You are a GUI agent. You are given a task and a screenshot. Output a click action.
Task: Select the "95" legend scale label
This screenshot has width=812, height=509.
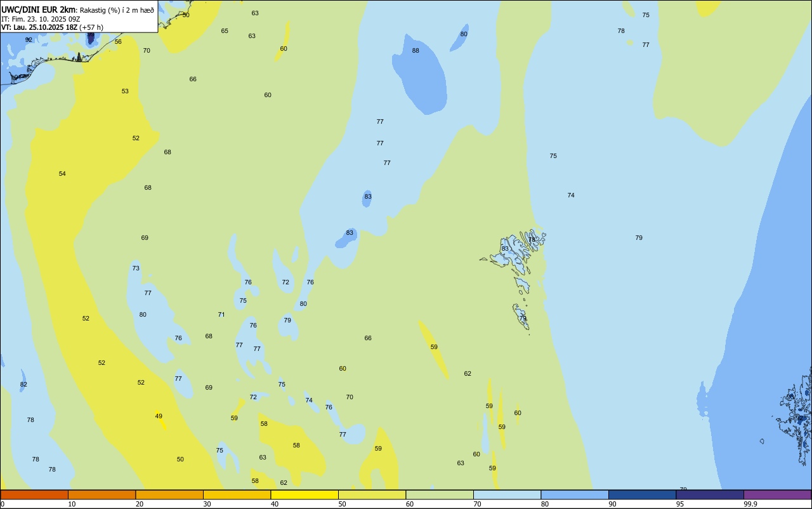(x=680, y=504)
